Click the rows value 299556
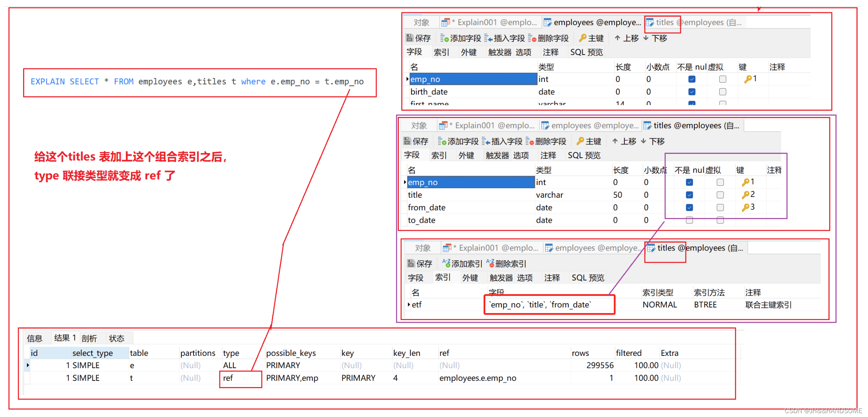868x417 pixels. 600,365
